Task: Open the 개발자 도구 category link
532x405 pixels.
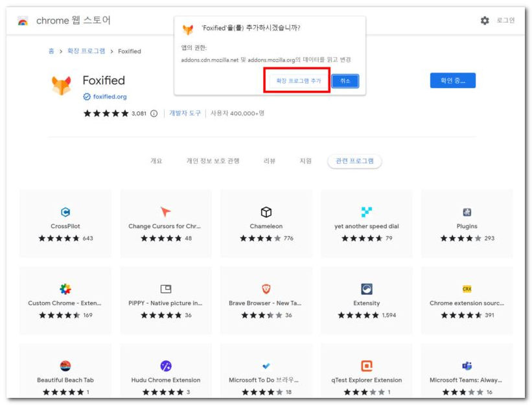Action: (x=185, y=113)
